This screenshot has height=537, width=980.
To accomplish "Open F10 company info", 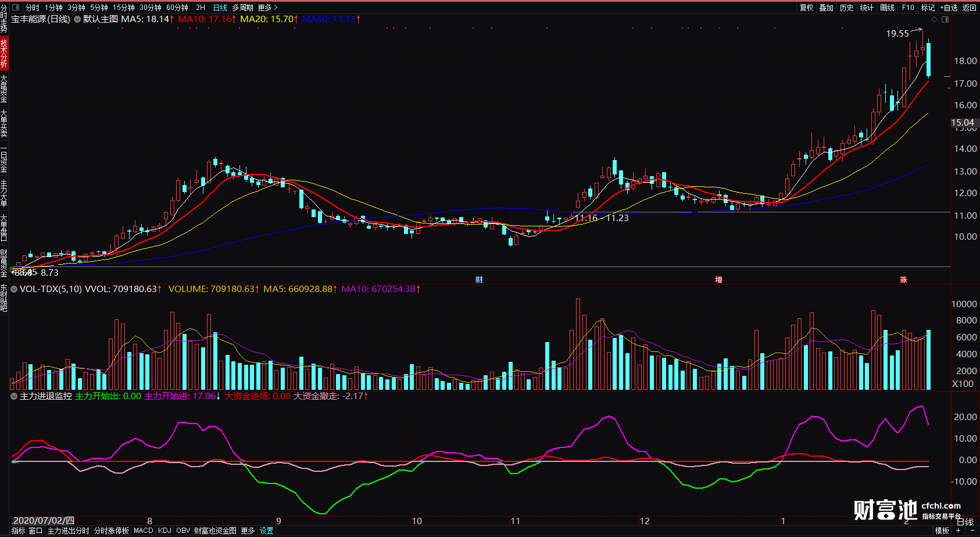I will click(908, 8).
